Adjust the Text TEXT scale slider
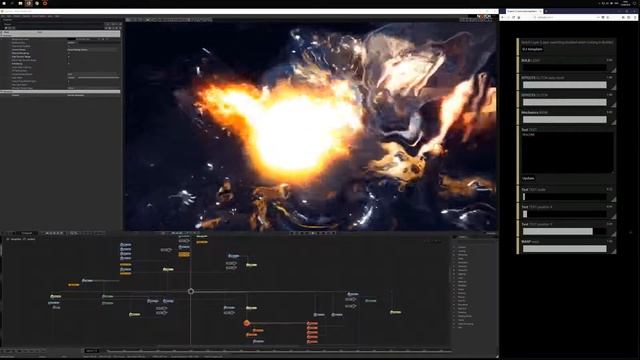Image resolution: width=640 pixels, height=360 pixels. point(565,197)
